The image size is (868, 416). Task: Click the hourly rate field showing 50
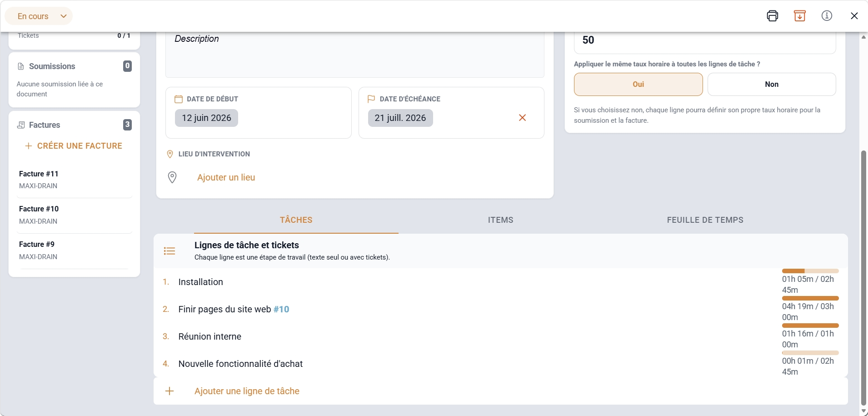click(705, 41)
